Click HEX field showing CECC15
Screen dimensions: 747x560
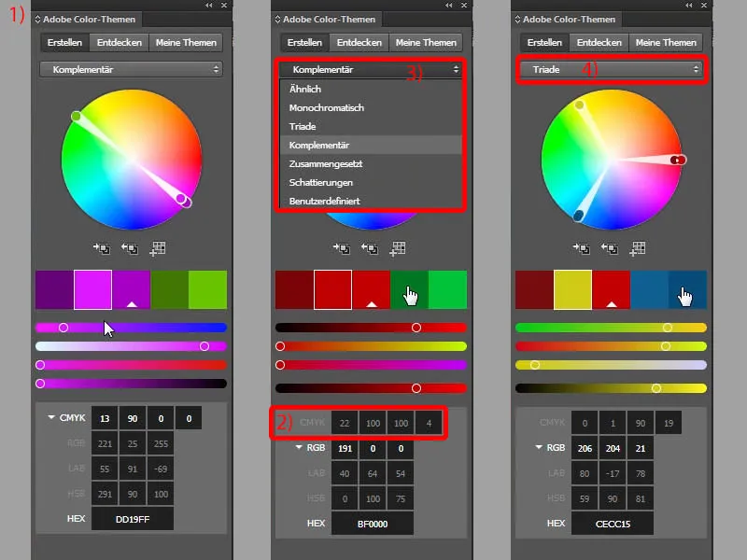(x=613, y=524)
